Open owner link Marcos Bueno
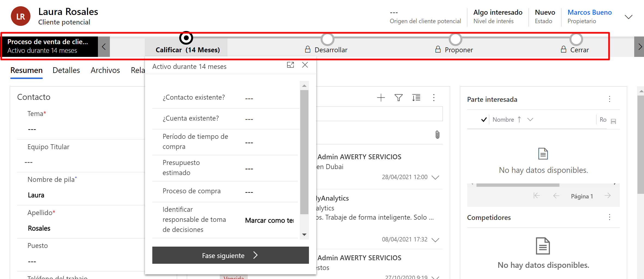Screen dimensions: 644x279 pyautogui.click(x=590, y=13)
